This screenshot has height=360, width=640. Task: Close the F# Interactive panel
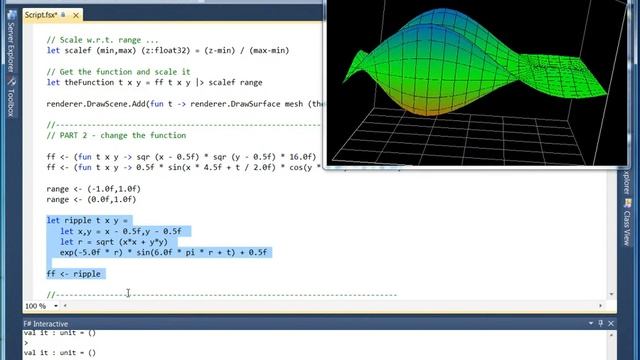(x=611, y=323)
